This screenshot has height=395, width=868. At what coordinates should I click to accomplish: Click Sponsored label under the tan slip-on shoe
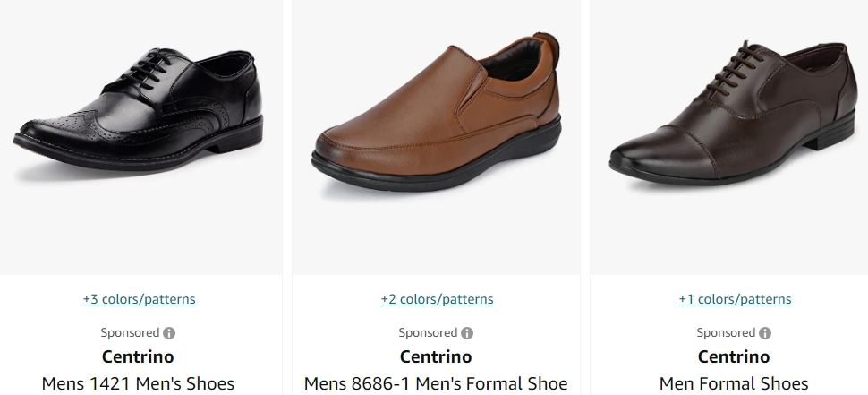pyautogui.click(x=428, y=333)
